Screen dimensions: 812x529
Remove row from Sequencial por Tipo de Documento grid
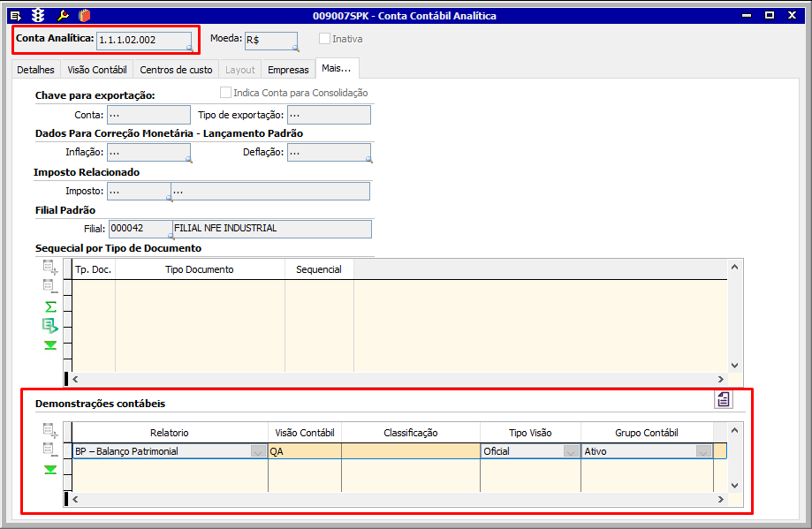click(x=50, y=286)
